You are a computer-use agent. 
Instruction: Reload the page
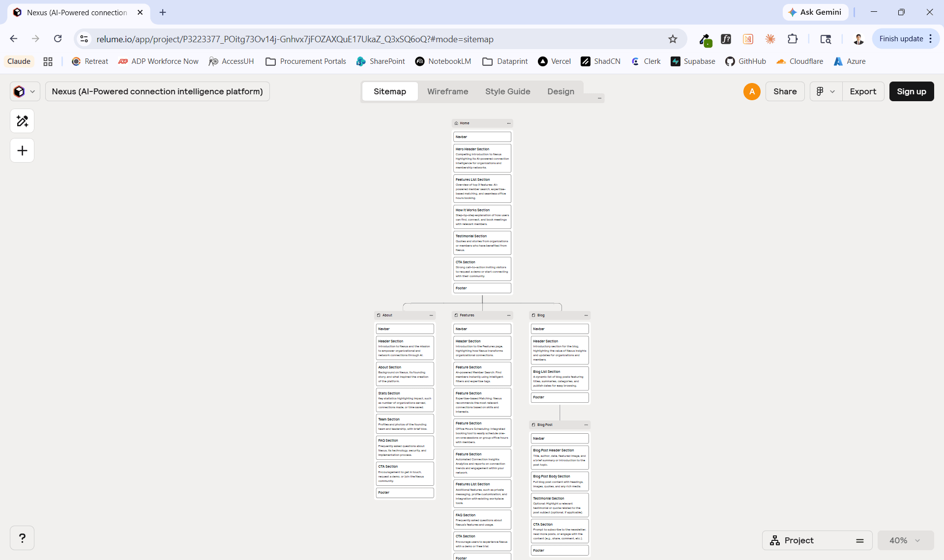tap(58, 39)
